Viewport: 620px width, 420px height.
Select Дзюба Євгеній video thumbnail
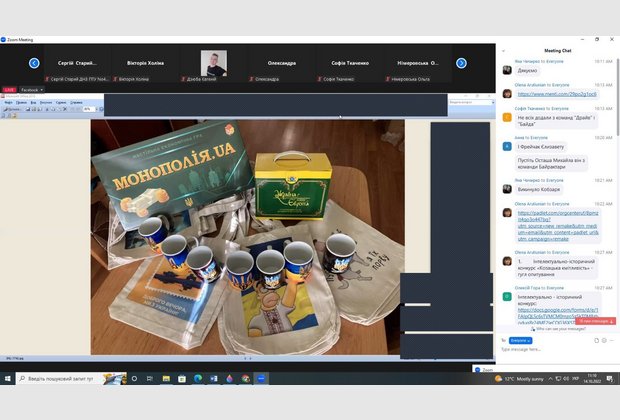pyautogui.click(x=213, y=63)
